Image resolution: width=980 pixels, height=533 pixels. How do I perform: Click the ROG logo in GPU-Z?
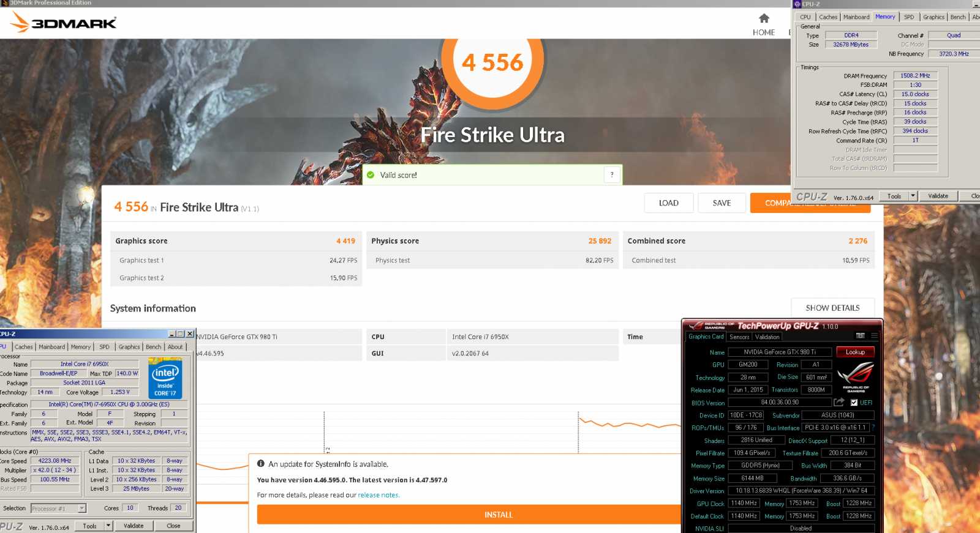pyautogui.click(x=855, y=376)
